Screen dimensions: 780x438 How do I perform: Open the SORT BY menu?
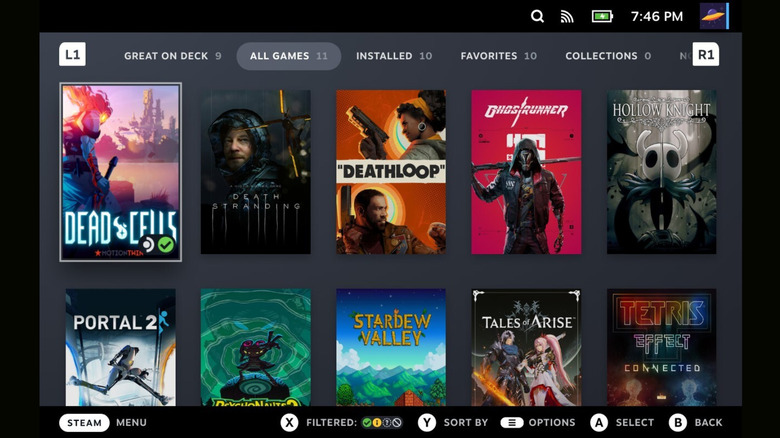[466, 423]
